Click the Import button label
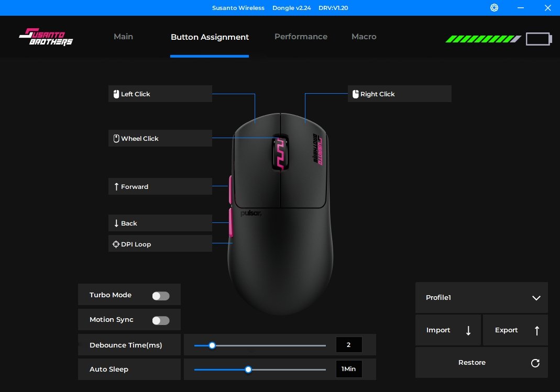The height and width of the screenshot is (392, 560). (x=438, y=330)
